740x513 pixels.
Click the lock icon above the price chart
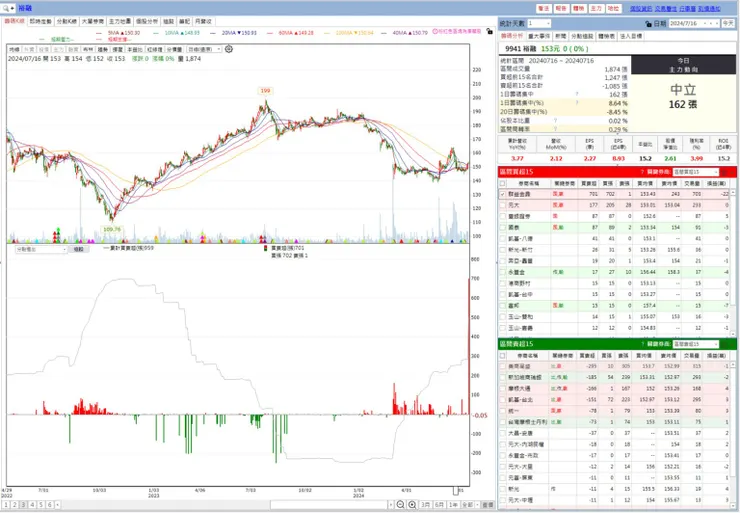[x=489, y=31]
